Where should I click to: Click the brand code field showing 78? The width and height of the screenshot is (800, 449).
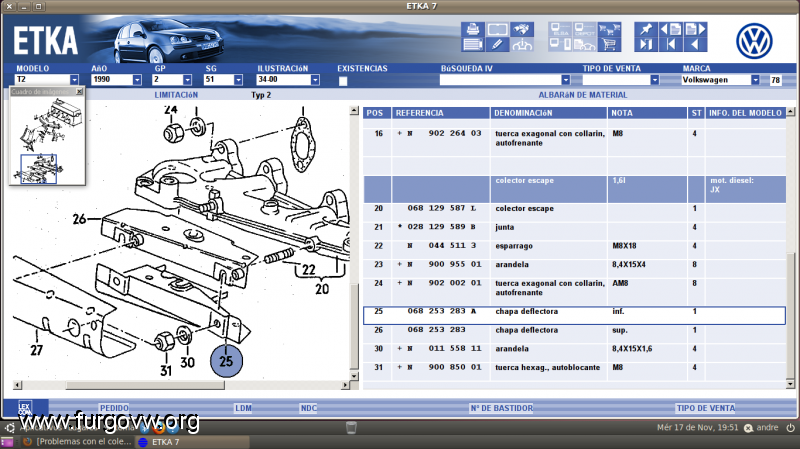tap(776, 80)
